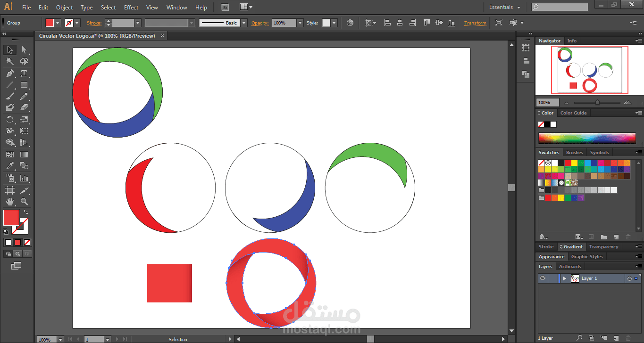Image resolution: width=644 pixels, height=343 pixels.
Task: Open the artboard number dropdown
Action: point(108,339)
